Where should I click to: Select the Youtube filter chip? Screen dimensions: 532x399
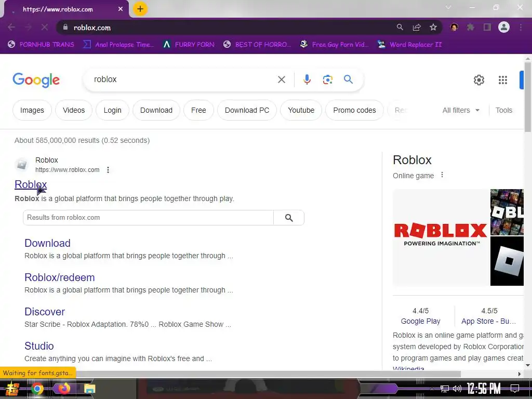301,110
